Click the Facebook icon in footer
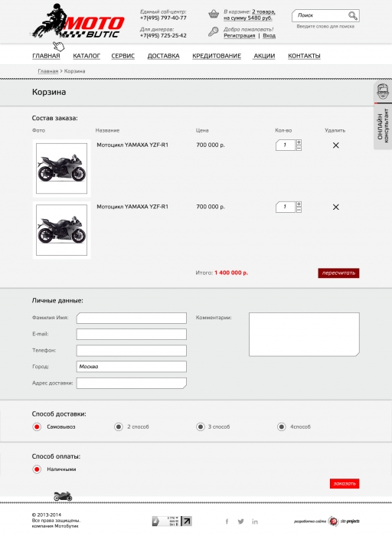 click(227, 521)
